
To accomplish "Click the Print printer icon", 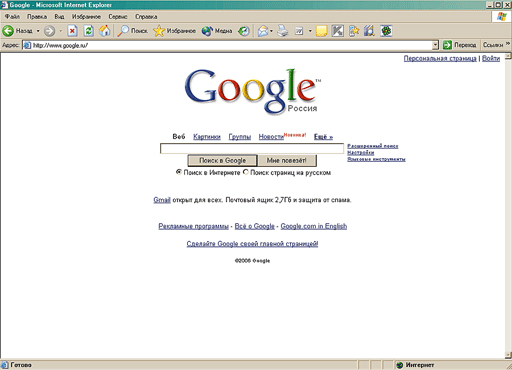I will pyautogui.click(x=283, y=31).
